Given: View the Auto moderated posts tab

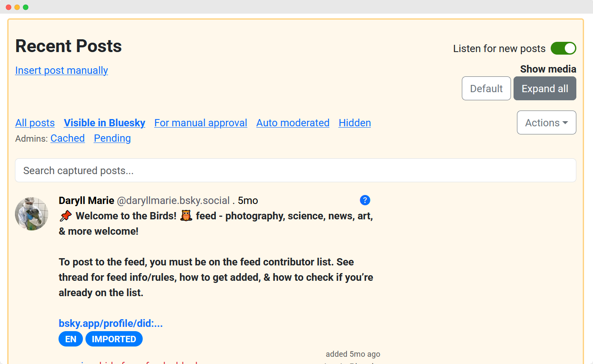Looking at the screenshot, I should click(293, 122).
